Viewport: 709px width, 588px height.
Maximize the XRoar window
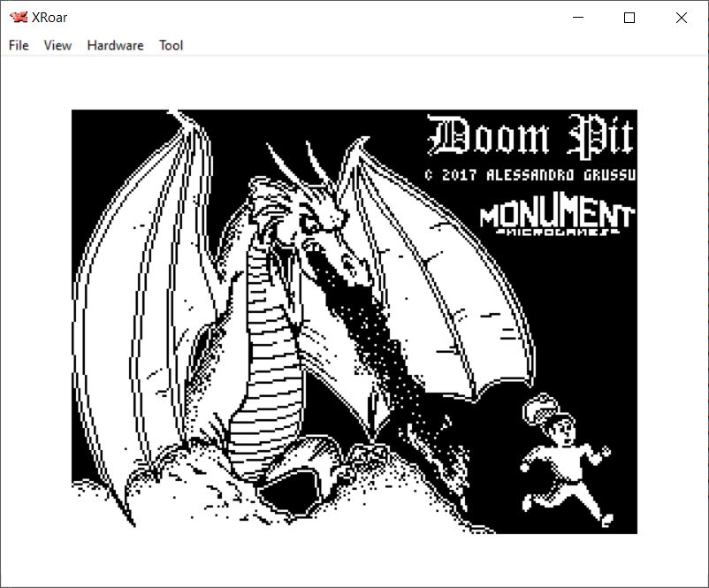629,18
